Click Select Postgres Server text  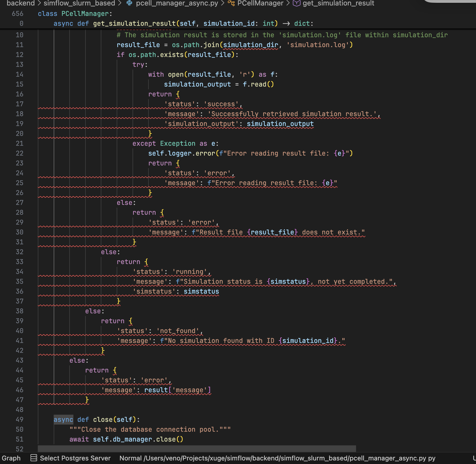75,458
